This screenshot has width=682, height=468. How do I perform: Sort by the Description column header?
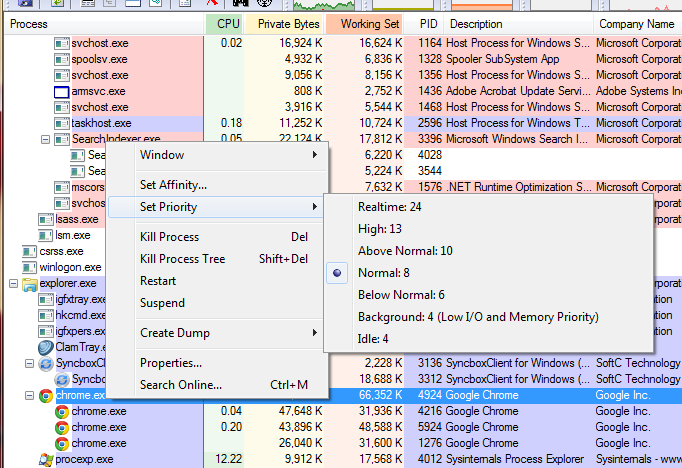point(518,24)
